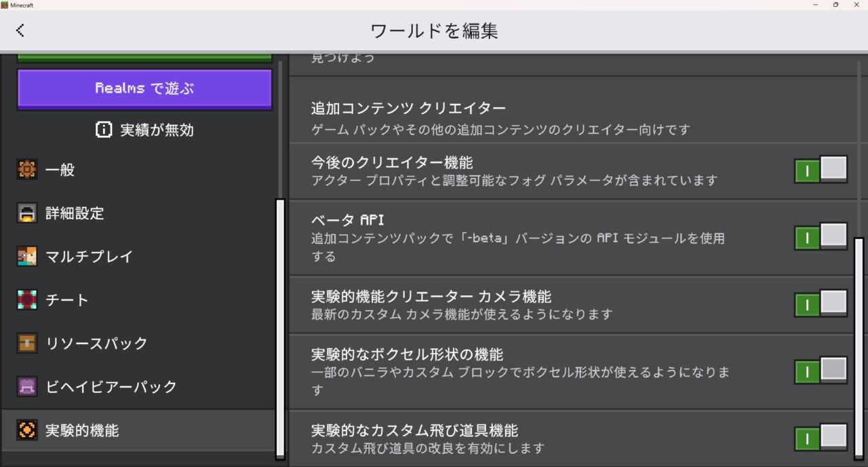Select the チート tab
The width and height of the screenshot is (868, 467).
[138, 300]
